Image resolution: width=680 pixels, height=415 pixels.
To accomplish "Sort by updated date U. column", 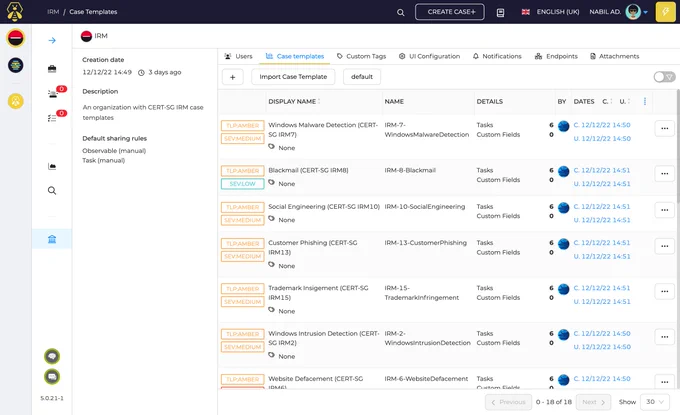I will 624,101.
